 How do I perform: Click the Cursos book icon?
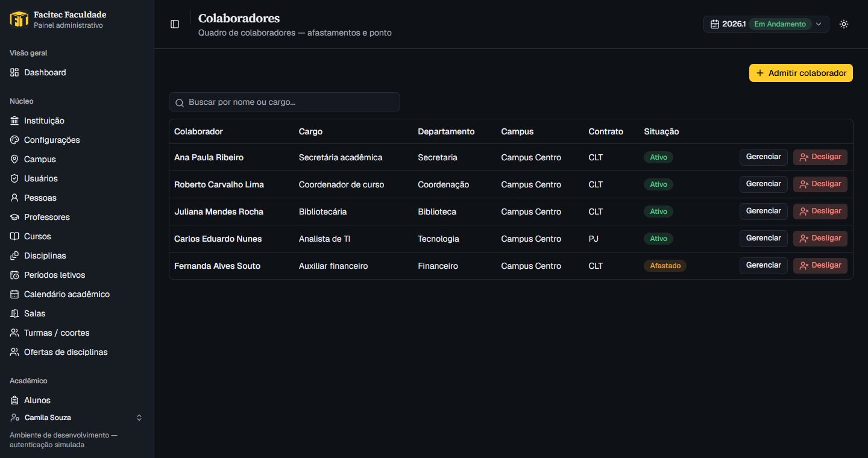tap(14, 236)
